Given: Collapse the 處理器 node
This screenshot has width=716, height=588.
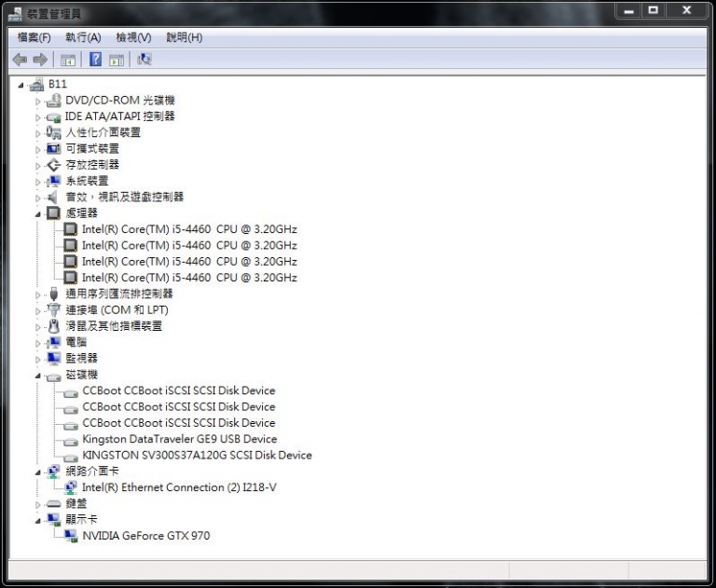Looking at the screenshot, I should (38, 214).
